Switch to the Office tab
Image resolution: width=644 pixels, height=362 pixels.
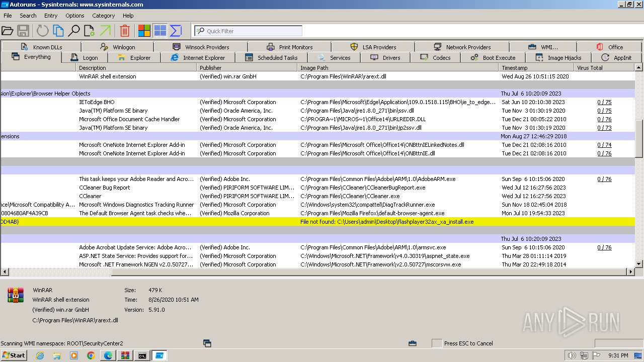610,47
